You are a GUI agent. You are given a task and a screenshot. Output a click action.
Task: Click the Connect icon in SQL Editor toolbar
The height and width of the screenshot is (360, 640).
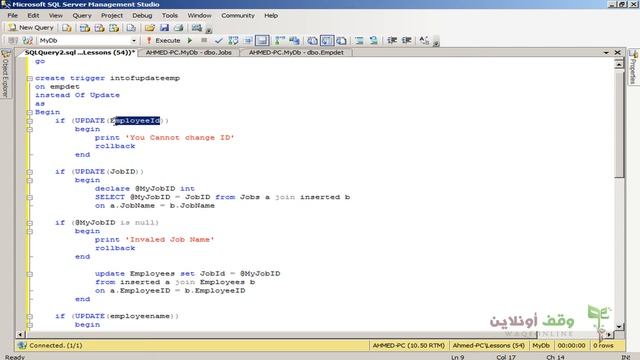[13, 40]
